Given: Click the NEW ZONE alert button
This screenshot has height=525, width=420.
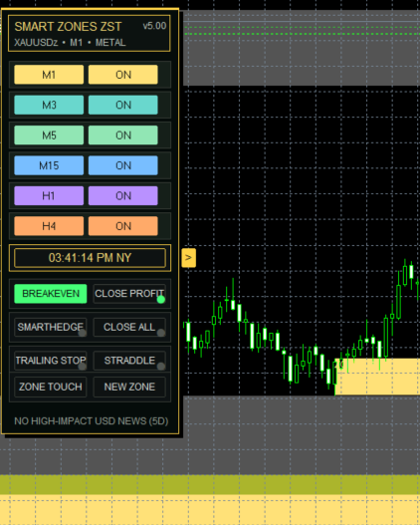Looking at the screenshot, I should [129, 387].
